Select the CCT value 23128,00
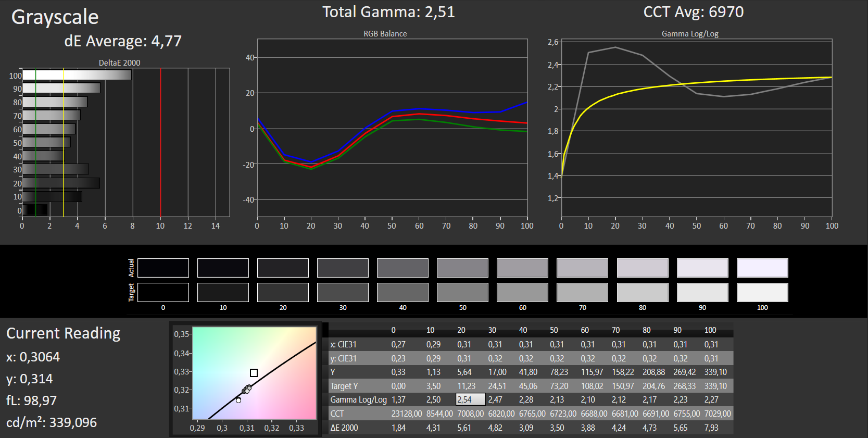This screenshot has height=438, width=868. pyautogui.click(x=407, y=414)
